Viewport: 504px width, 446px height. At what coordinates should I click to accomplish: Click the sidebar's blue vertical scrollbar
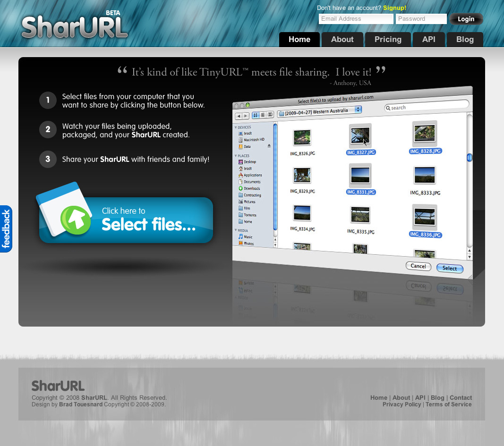[x=275, y=177]
